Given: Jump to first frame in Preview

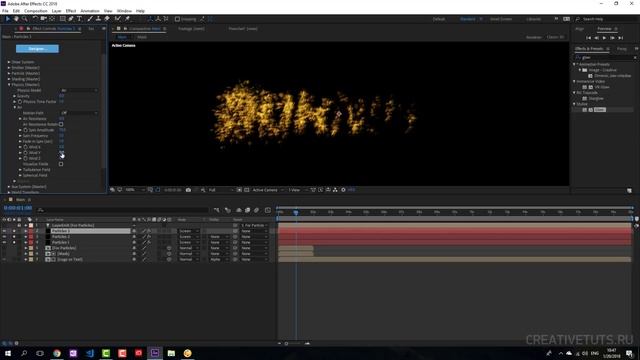Looking at the screenshot, I should [589, 38].
